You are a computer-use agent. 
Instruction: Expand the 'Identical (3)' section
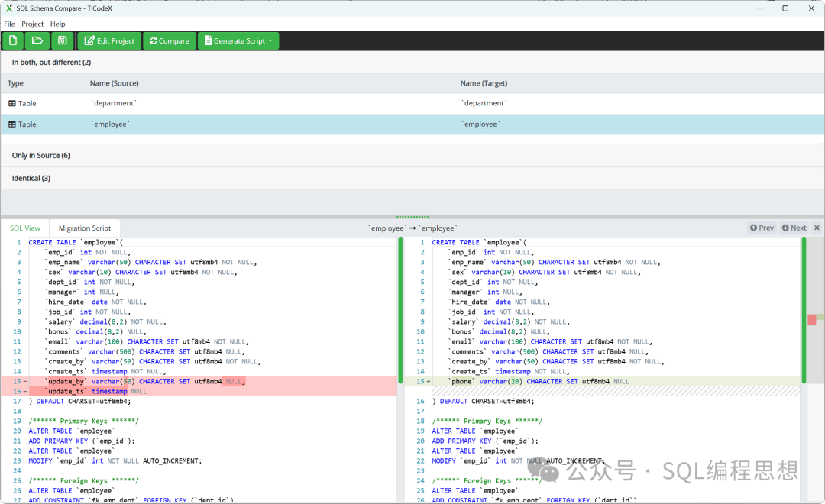[31, 178]
